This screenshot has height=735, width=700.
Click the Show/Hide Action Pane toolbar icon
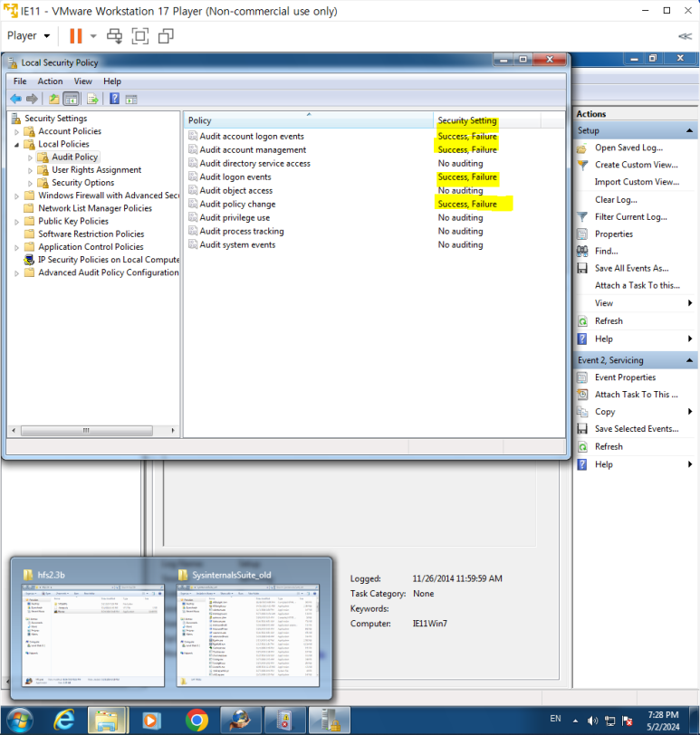pyautogui.click(x=131, y=99)
